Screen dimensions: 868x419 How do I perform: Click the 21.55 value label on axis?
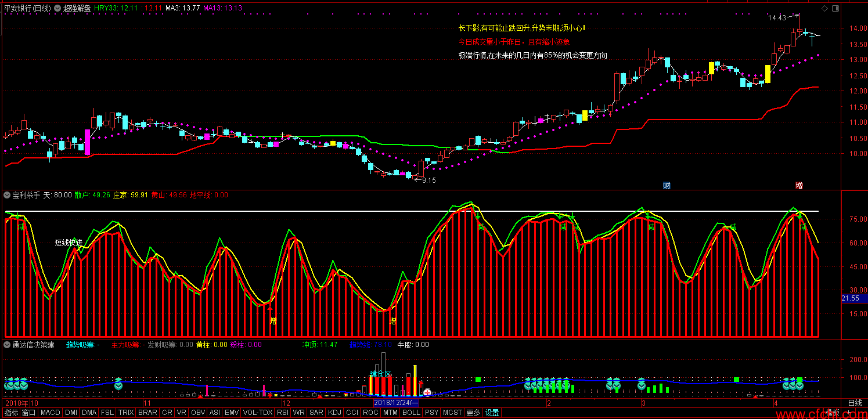[x=850, y=298]
